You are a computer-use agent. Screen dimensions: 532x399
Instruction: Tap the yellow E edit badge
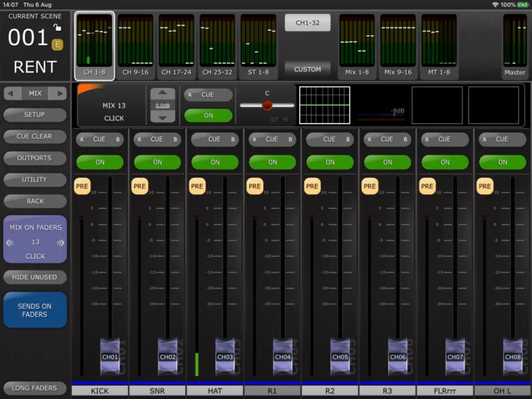(57, 45)
